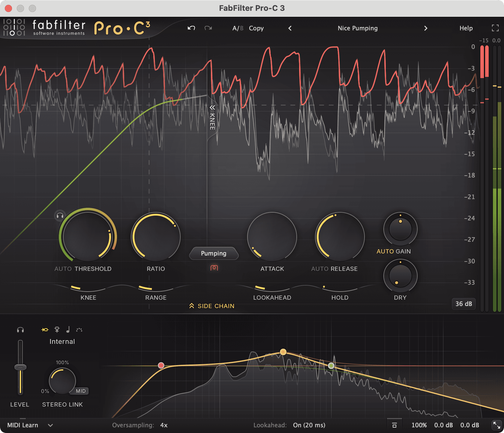Click the red character mode icon below Pumping
The image size is (504, 433).
(214, 268)
